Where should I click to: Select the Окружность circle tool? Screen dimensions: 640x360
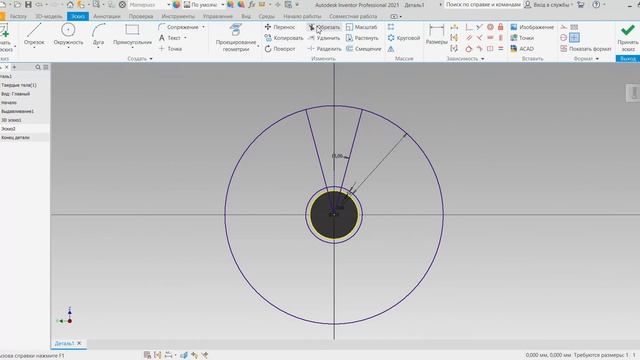tap(68, 34)
